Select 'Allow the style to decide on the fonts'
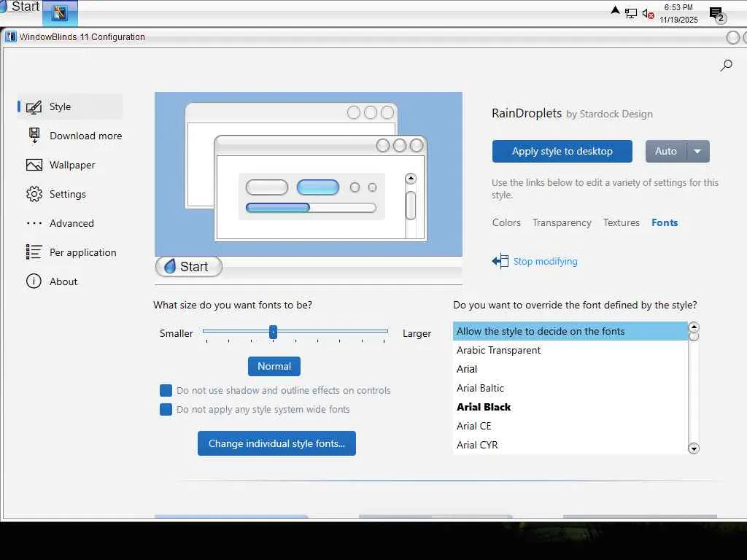Image resolution: width=747 pixels, height=560 pixels. [x=570, y=332]
